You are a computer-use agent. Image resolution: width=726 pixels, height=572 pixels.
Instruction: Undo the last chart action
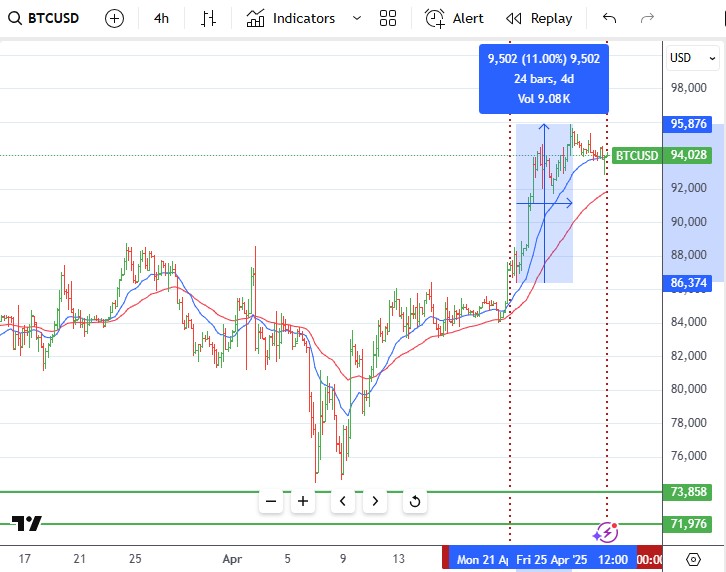click(x=609, y=19)
